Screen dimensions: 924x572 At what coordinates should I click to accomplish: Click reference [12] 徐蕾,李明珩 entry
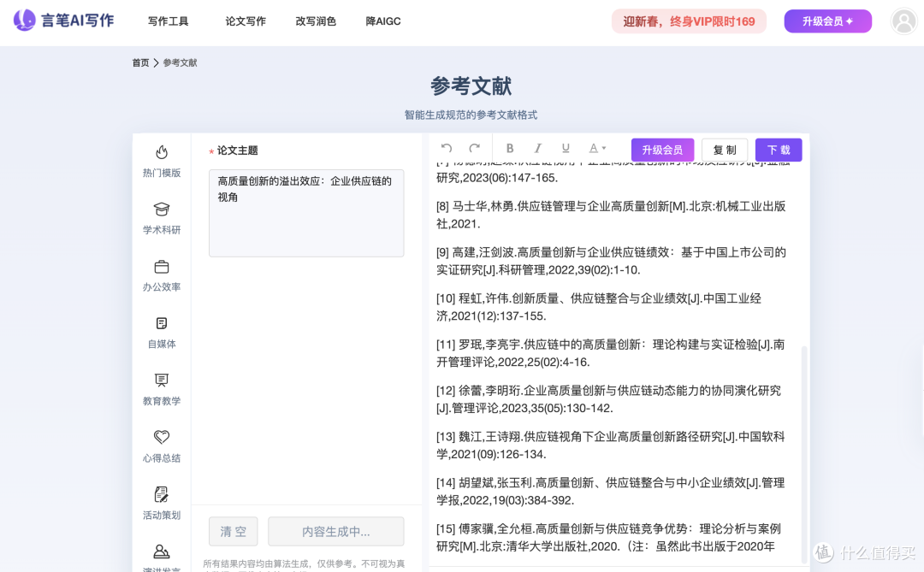pos(609,398)
